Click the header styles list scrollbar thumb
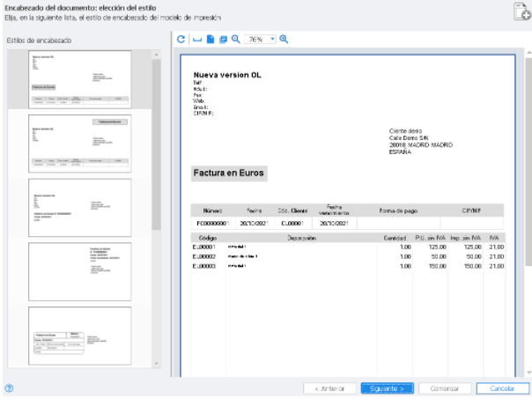Screen dimensions: 532x399 156,144
